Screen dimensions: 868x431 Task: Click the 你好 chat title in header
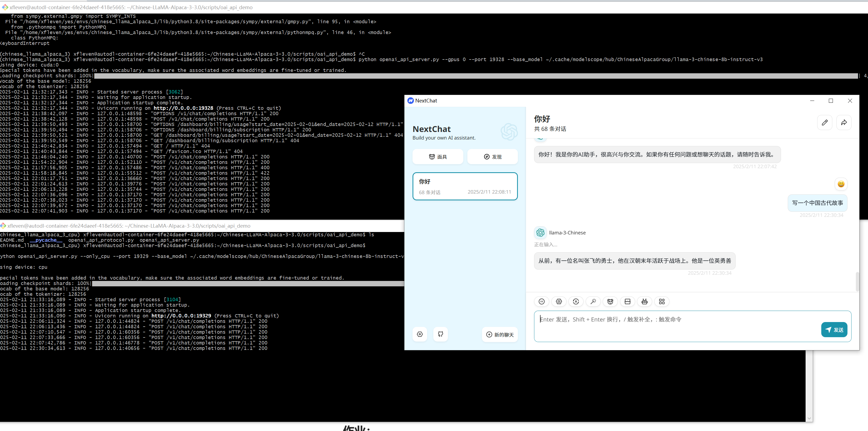542,119
